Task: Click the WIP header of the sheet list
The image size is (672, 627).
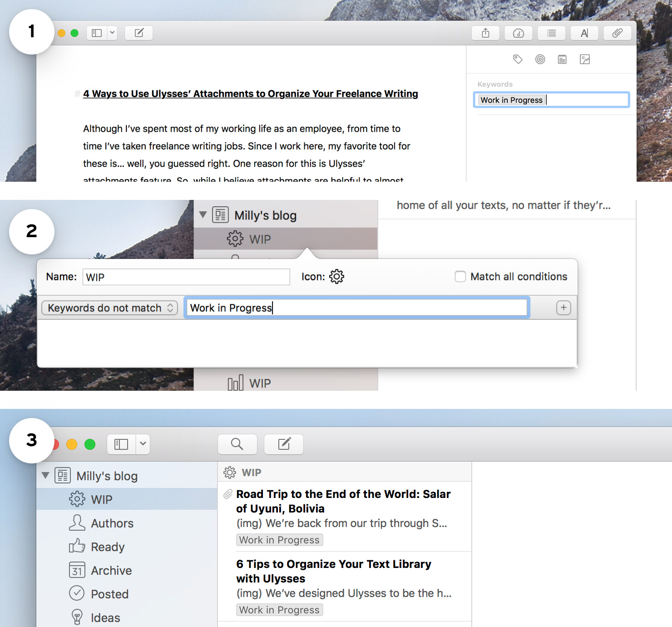Action: tap(345, 473)
